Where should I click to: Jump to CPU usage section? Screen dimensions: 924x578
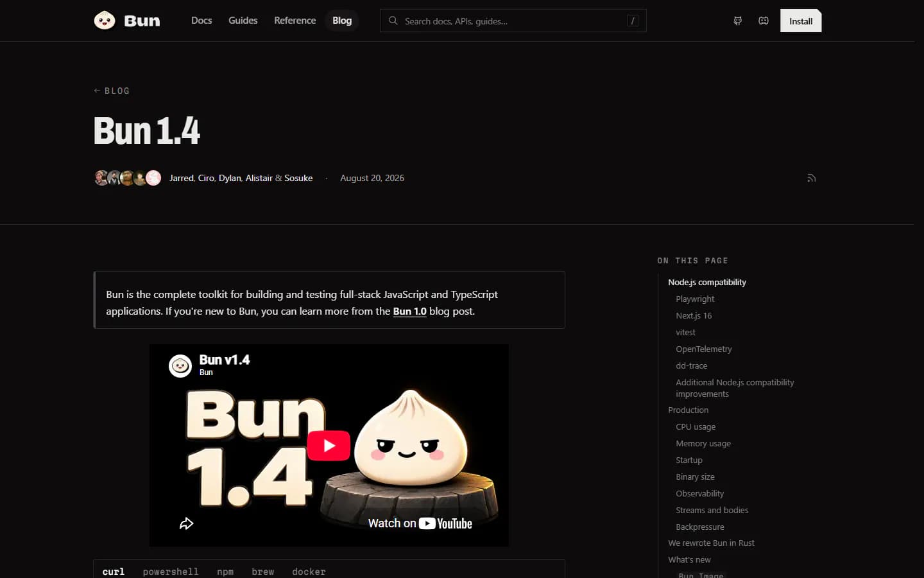coord(696,426)
